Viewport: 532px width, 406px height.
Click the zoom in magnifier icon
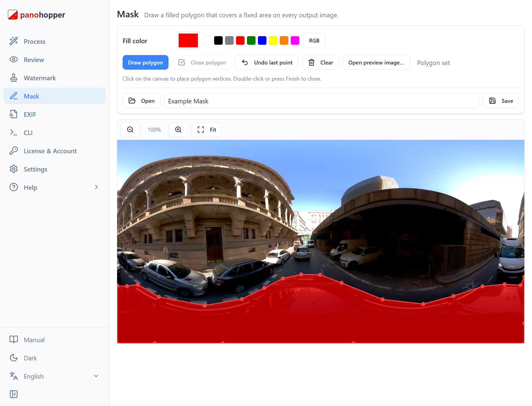(x=178, y=130)
